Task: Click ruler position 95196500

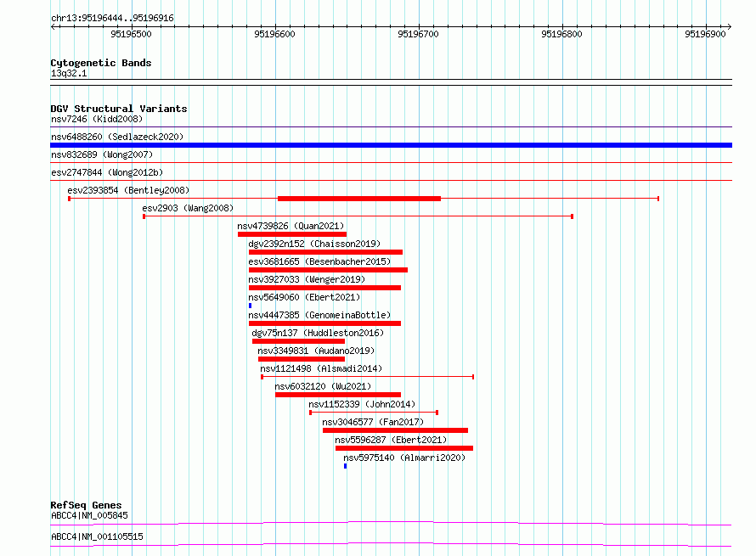Action: pyautogui.click(x=131, y=34)
